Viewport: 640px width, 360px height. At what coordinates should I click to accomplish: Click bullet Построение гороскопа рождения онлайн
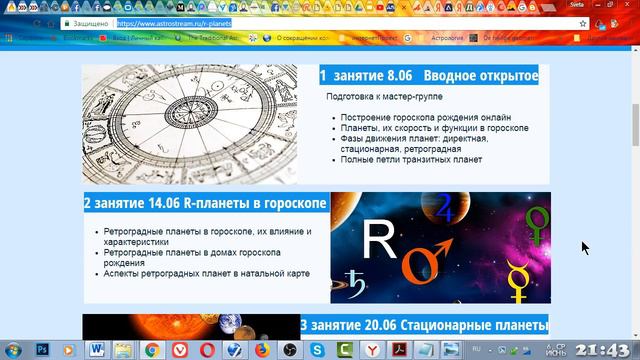tap(426, 118)
